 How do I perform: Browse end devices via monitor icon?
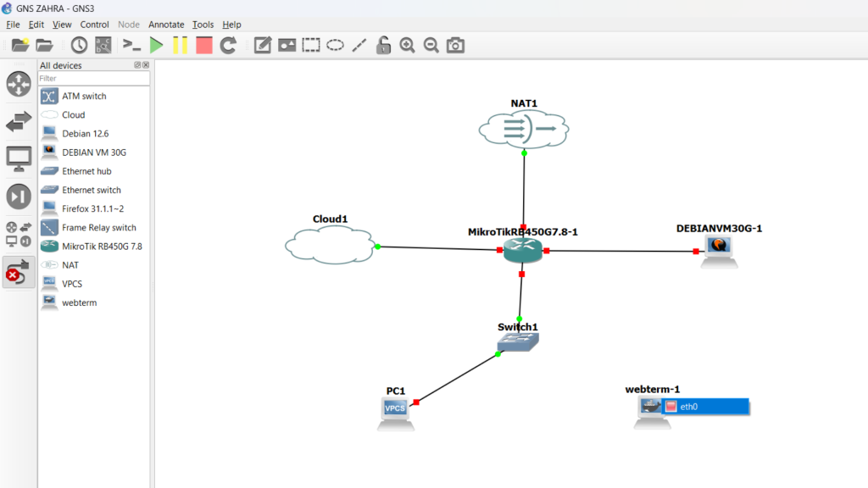pyautogui.click(x=19, y=158)
